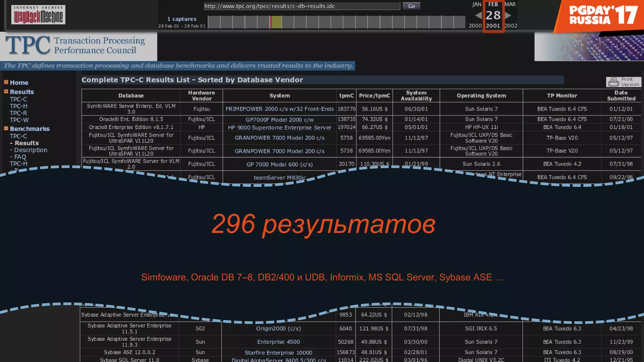Open the Description link under Benchmarks
Screen dimensions: 644x362
point(31,150)
